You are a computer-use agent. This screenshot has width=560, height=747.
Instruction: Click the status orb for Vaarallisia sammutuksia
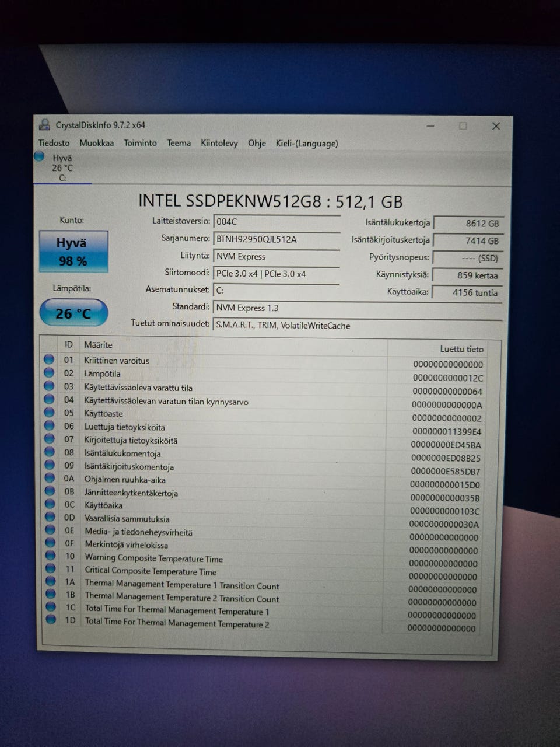[x=50, y=518]
